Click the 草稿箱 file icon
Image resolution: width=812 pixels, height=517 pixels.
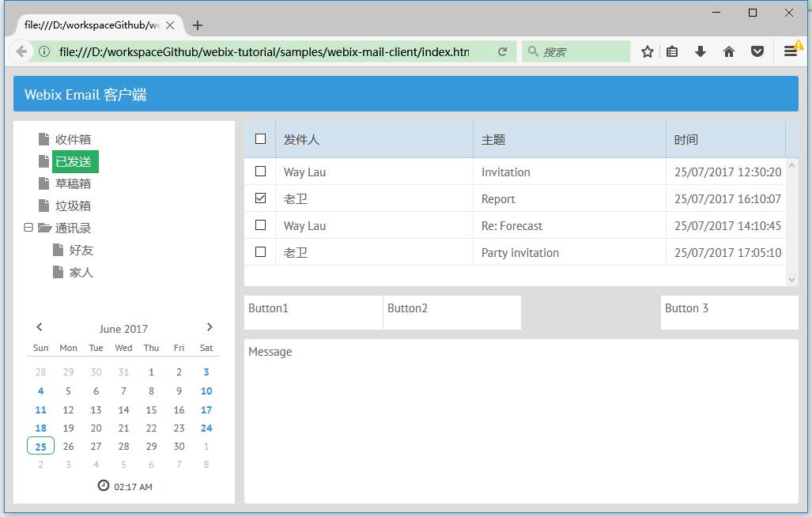[x=44, y=183]
